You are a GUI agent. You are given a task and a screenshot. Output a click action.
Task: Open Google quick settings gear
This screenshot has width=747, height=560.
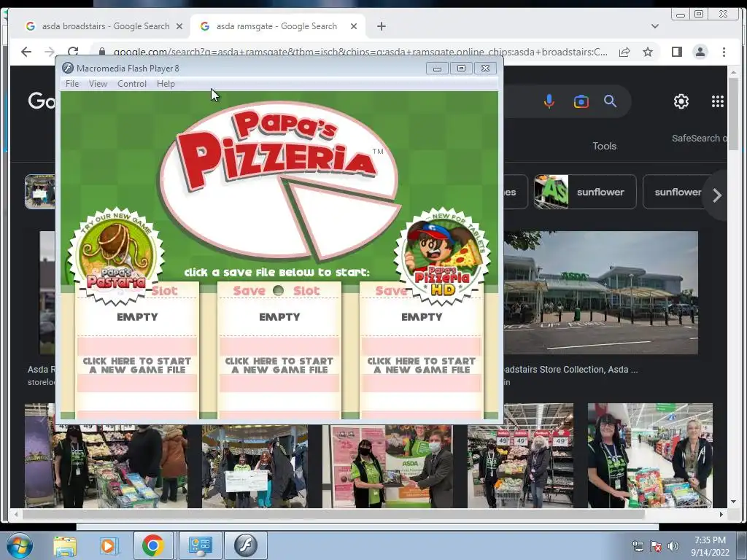681,101
